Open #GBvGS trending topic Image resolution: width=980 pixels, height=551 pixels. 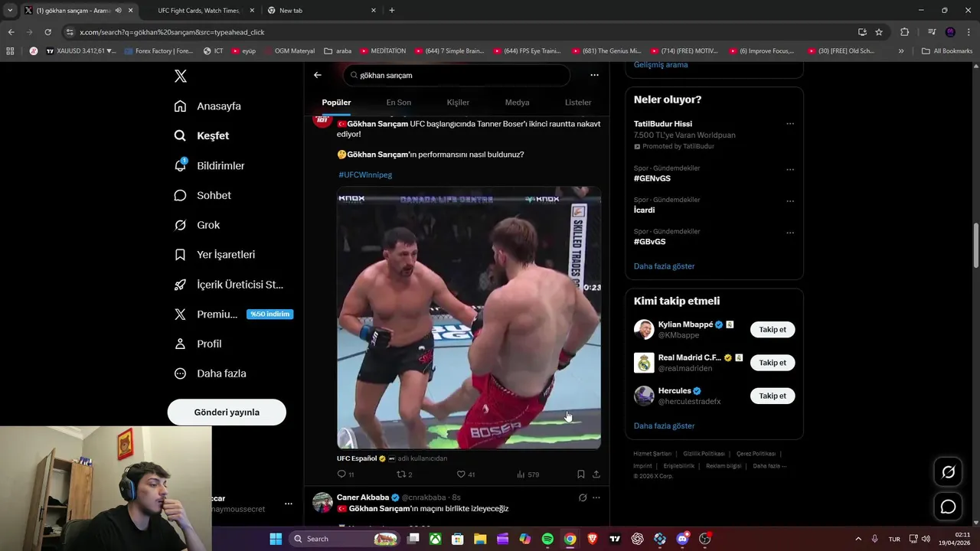click(x=650, y=242)
